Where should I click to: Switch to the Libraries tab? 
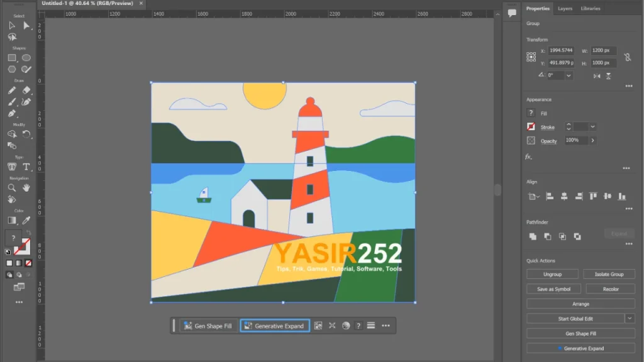tap(590, 9)
